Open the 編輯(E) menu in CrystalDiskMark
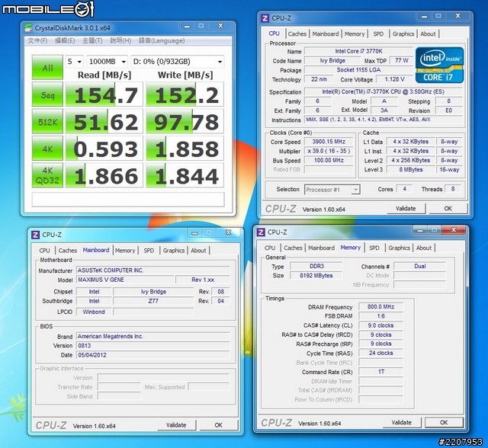Image resolution: width=488 pixels, height=448 pixels. [65, 40]
